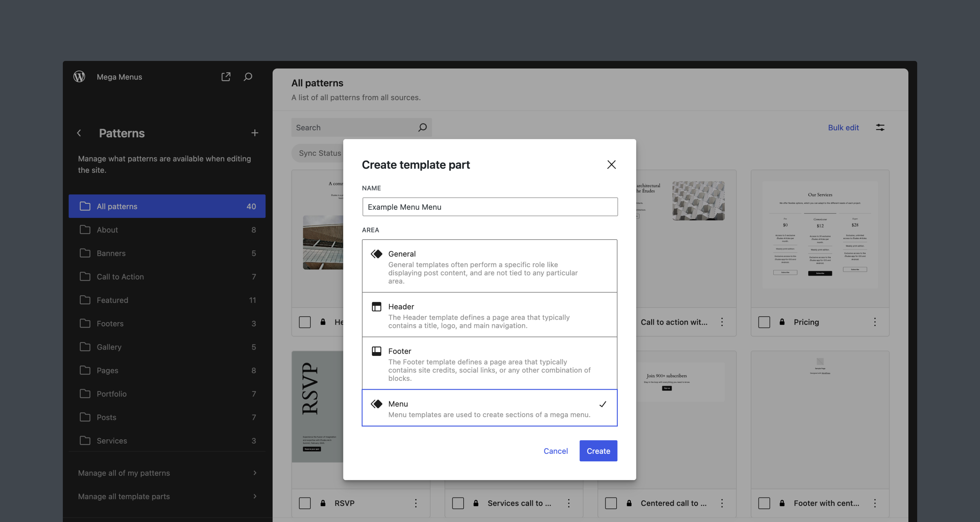The image size is (980, 522).
Task: Open the All patterns category
Action: (x=167, y=206)
